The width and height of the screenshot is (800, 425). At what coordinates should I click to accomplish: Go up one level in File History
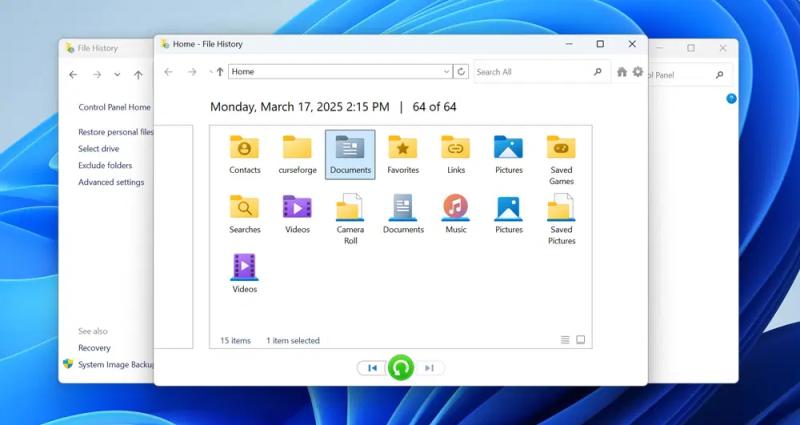point(220,72)
